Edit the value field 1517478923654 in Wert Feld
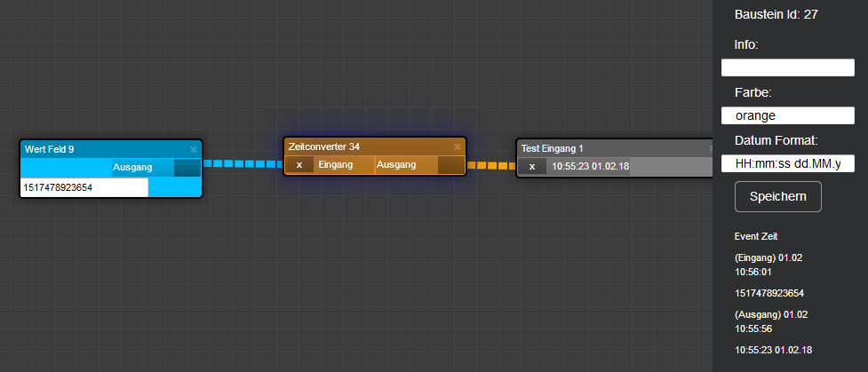Viewport: 868px width, 372px height. (x=84, y=187)
